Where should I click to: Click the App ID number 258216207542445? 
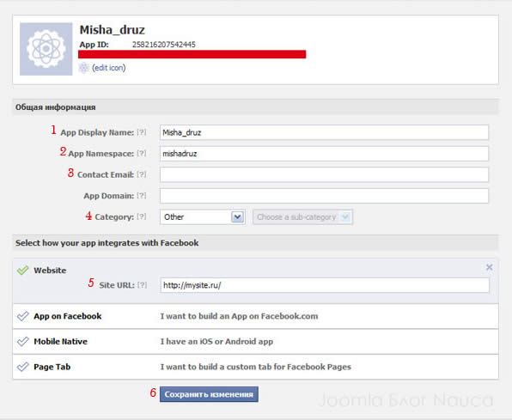click(x=163, y=45)
